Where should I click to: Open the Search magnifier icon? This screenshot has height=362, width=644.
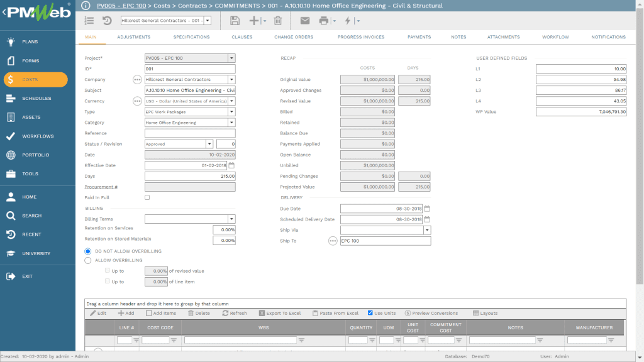[11, 216]
